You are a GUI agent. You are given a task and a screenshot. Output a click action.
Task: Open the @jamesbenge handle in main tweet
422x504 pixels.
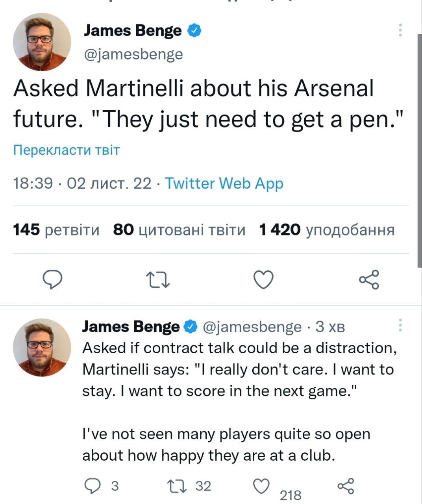(133, 54)
